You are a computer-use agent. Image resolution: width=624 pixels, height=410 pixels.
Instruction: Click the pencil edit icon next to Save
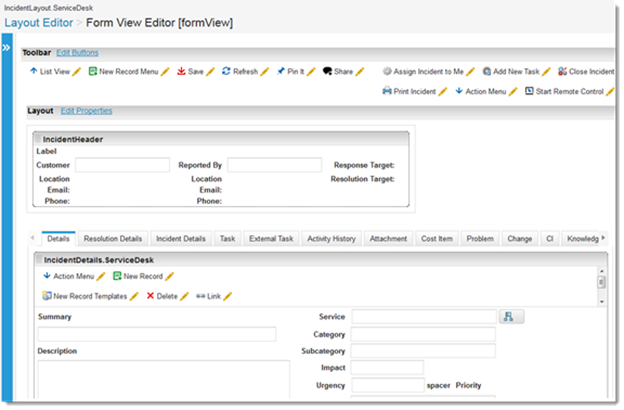[x=211, y=72]
